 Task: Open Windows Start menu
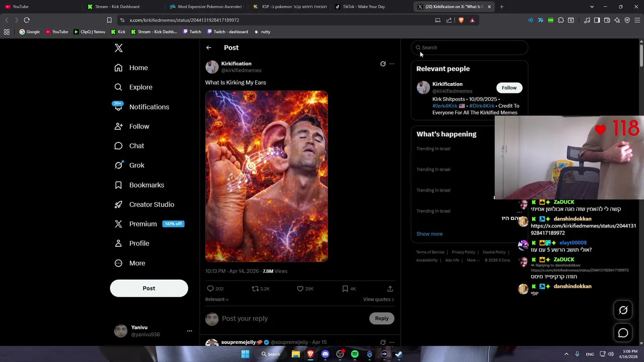click(245, 354)
